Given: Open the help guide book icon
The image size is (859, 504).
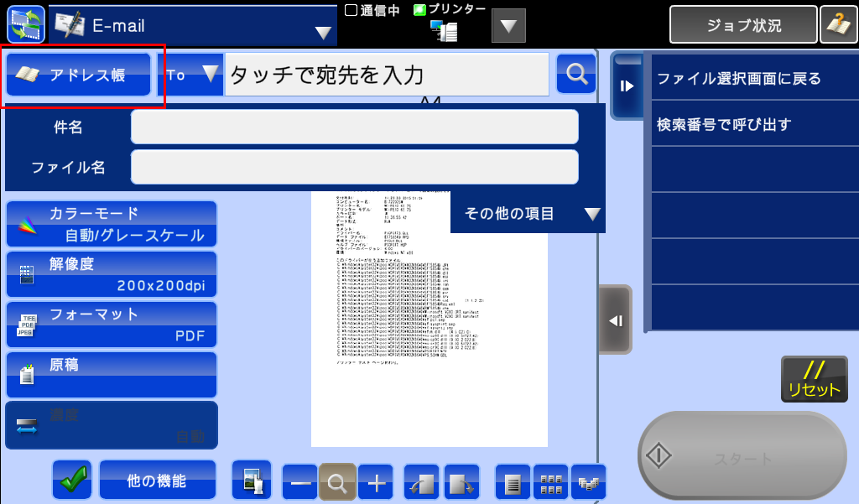Looking at the screenshot, I should 839,24.
